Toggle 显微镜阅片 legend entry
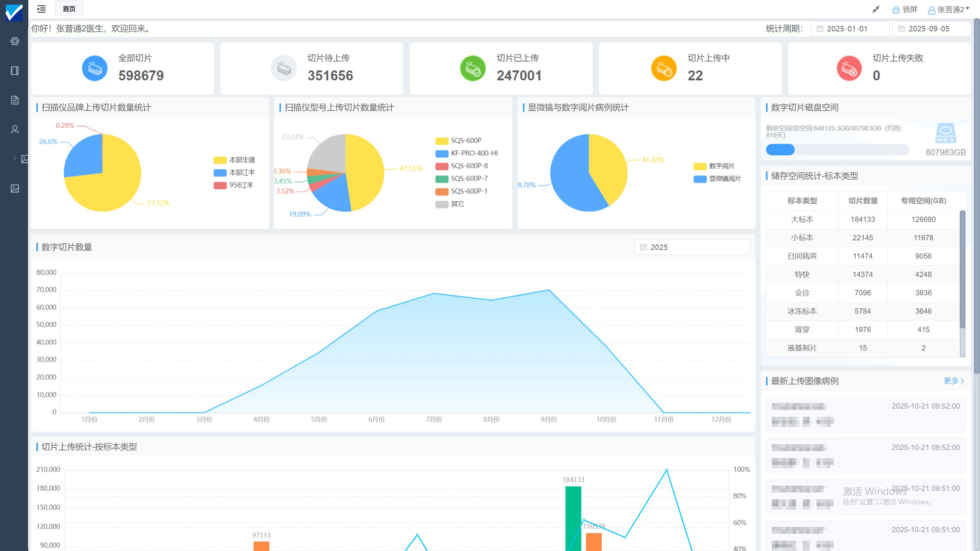980x551 pixels. (717, 179)
